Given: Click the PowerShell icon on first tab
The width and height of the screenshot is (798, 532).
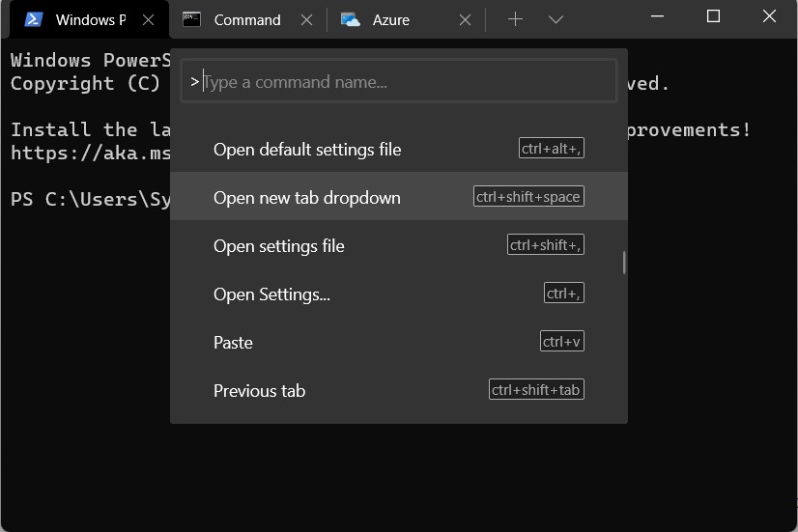Looking at the screenshot, I should (34, 20).
